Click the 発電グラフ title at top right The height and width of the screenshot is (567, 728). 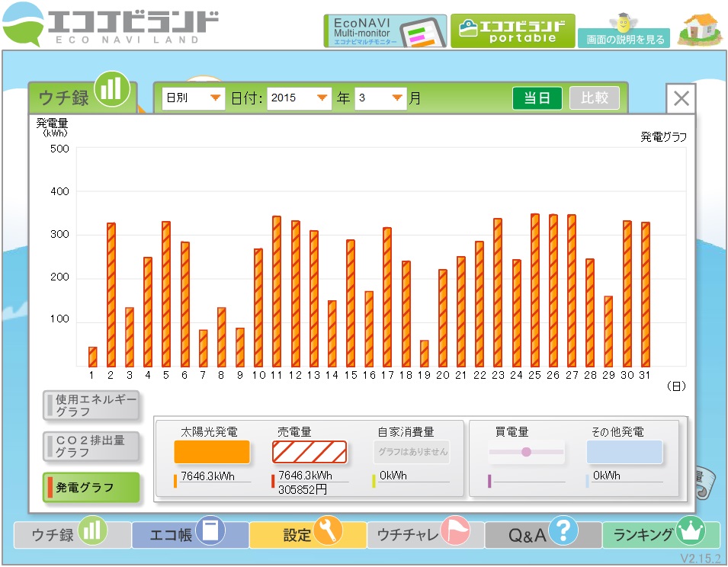point(663,137)
